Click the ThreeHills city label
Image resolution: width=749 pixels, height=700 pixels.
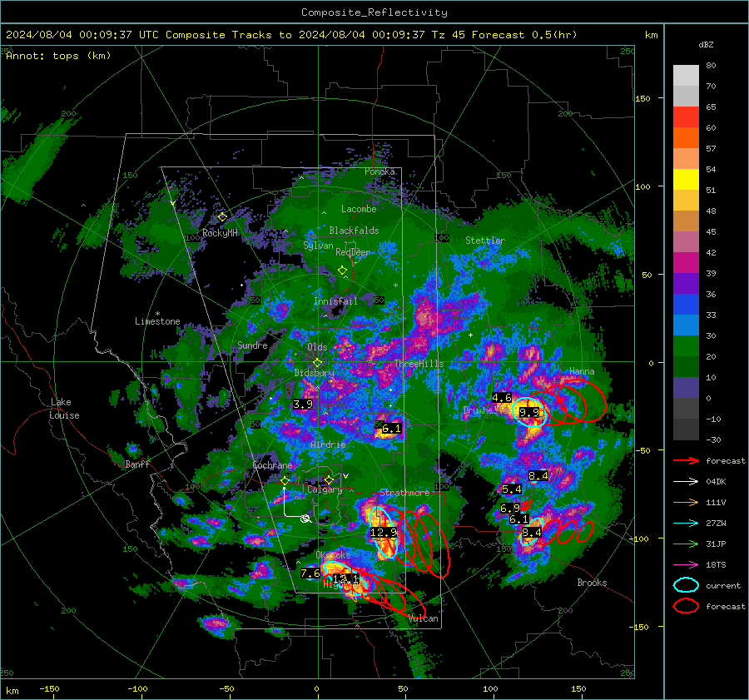pyautogui.click(x=419, y=364)
